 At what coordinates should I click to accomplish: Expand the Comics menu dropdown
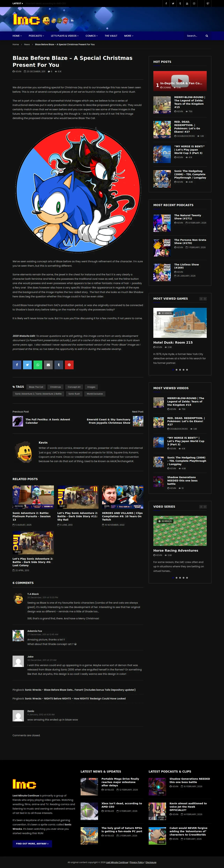92,36
